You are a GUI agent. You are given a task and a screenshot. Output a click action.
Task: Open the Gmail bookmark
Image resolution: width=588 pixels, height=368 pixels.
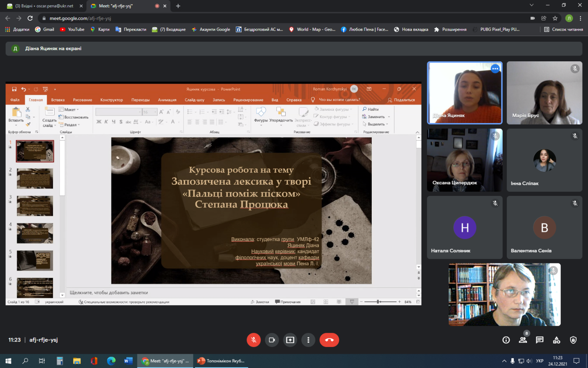pos(44,29)
